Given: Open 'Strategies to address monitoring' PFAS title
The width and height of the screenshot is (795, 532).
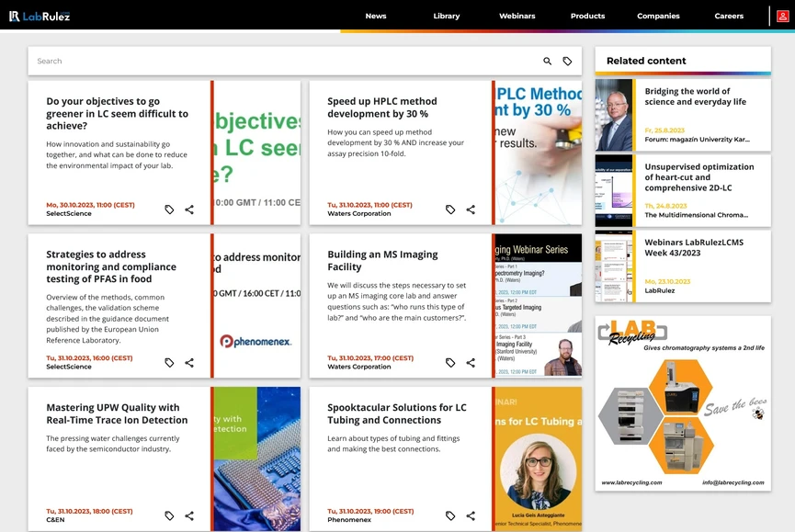Looking at the screenshot, I should coord(111,266).
